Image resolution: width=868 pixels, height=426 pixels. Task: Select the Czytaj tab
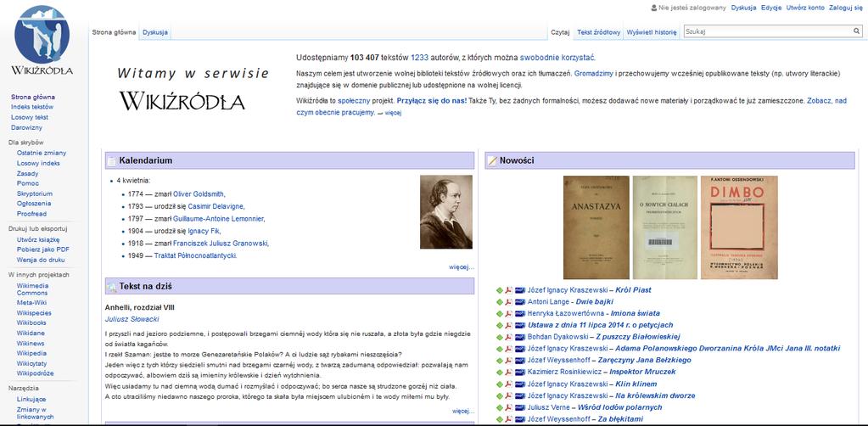tap(560, 32)
